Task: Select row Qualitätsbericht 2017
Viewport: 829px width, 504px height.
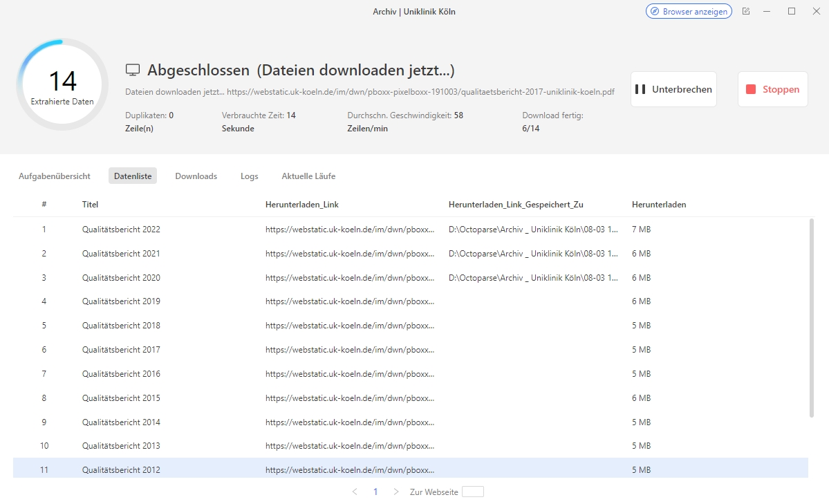Action: click(x=410, y=350)
